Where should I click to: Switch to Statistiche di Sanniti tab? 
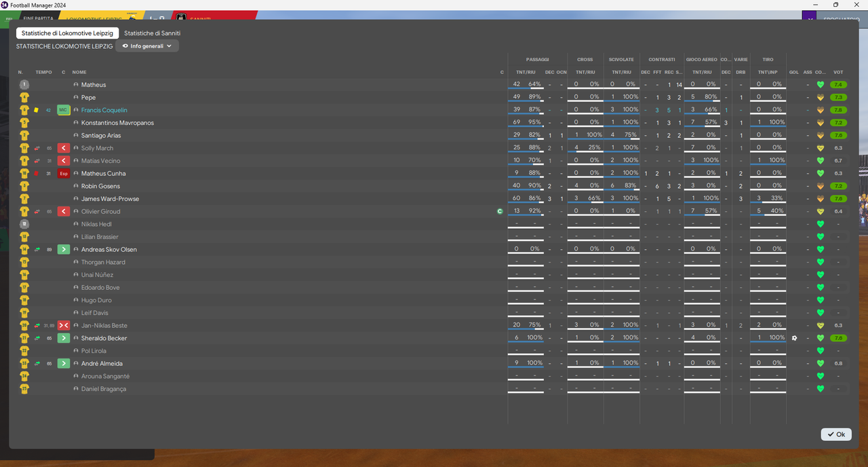pos(153,33)
